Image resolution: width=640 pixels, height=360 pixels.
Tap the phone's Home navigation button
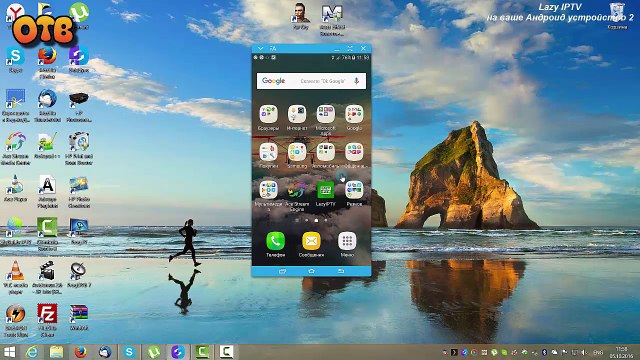click(x=311, y=271)
